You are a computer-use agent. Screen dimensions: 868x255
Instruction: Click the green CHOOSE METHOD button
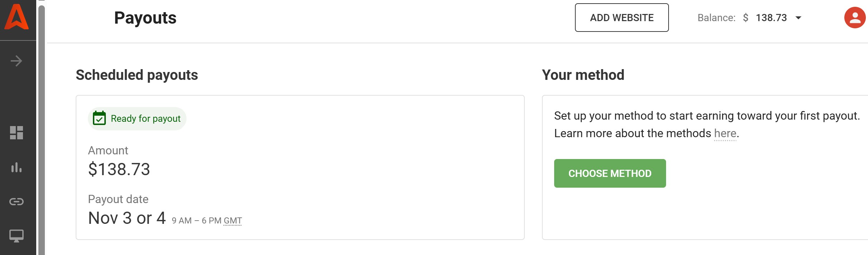pyautogui.click(x=610, y=173)
